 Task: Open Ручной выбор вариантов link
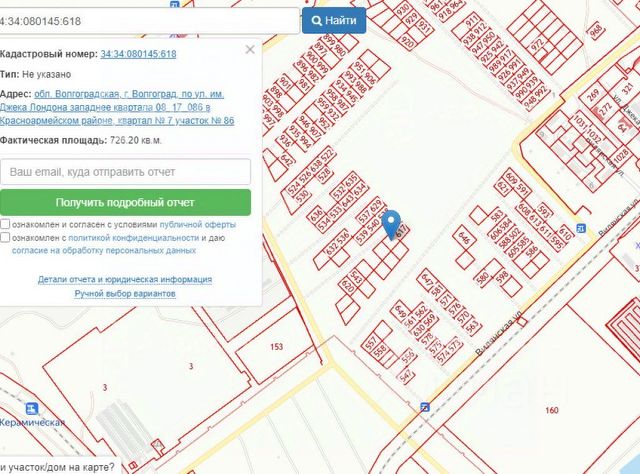[x=125, y=294]
